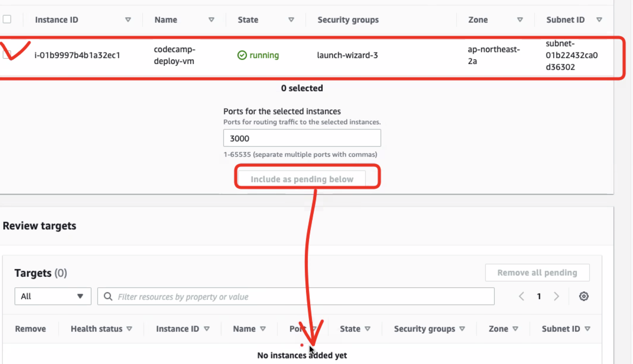Open the Targets table settings gear

click(x=584, y=296)
